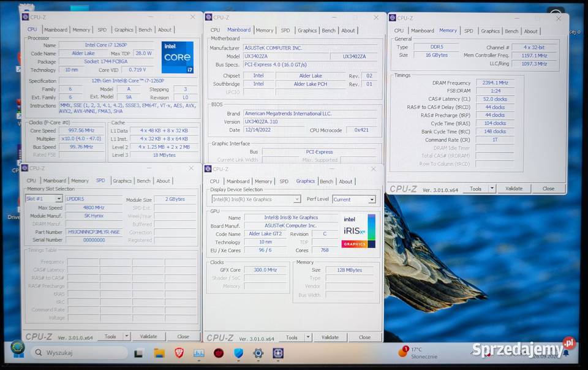
Task: Click the Close button in the Memory window
Action: click(548, 189)
